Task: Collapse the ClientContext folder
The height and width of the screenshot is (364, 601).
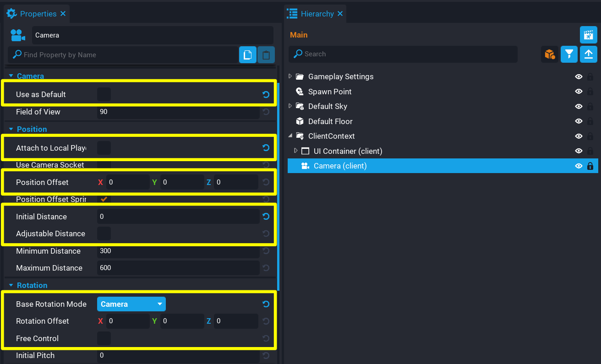Action: pyautogui.click(x=290, y=136)
